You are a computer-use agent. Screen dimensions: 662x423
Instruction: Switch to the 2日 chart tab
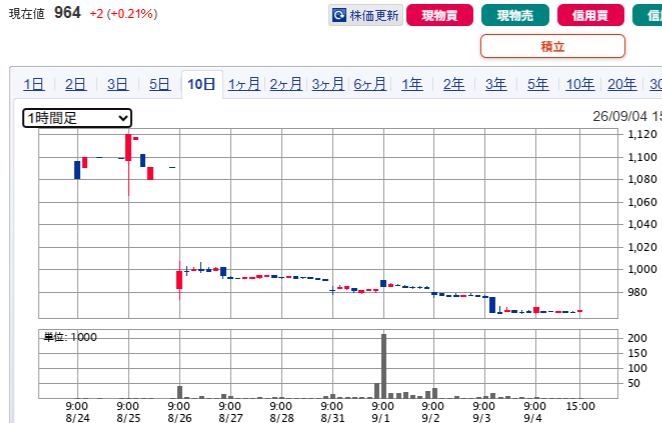[76, 84]
